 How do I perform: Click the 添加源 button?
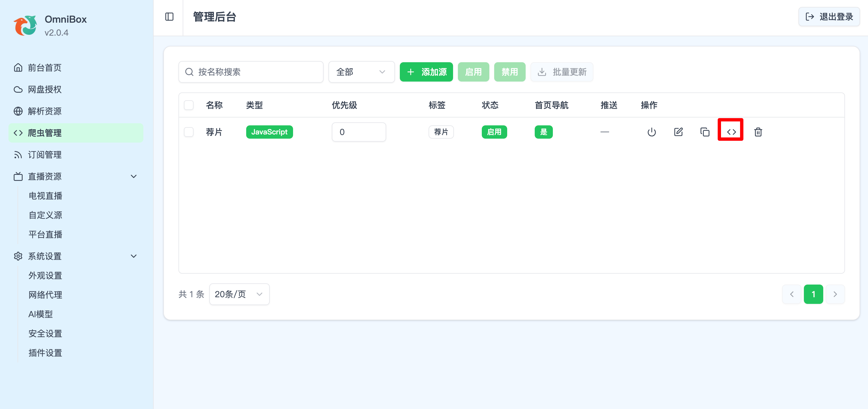click(426, 72)
